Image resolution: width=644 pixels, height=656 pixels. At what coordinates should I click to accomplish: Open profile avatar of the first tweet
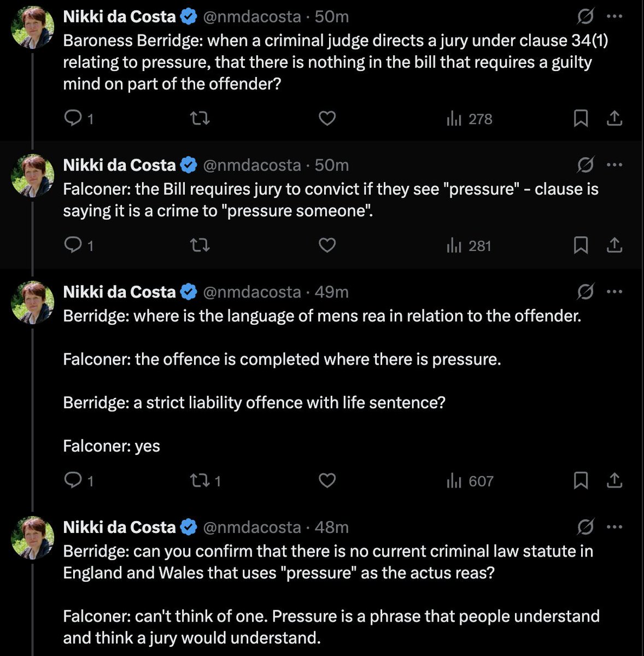[x=33, y=27]
